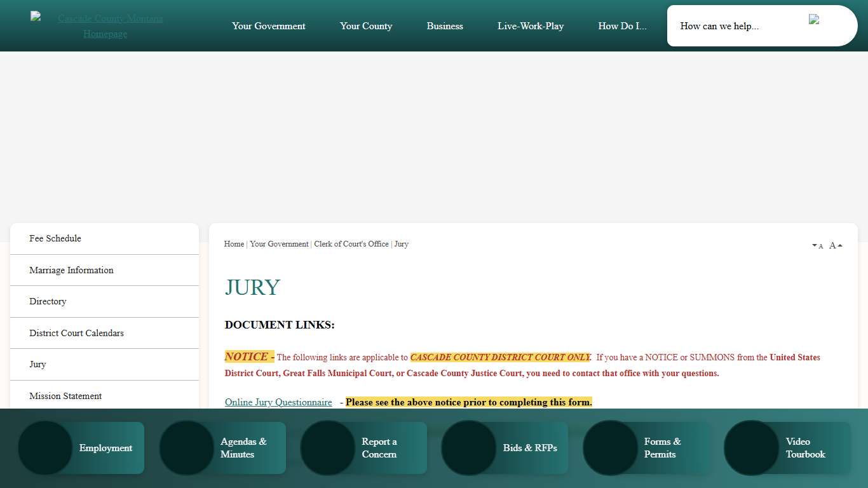Viewport: 868px width, 488px height.
Task: Select Marriage Information in sidebar
Action: [71, 270]
